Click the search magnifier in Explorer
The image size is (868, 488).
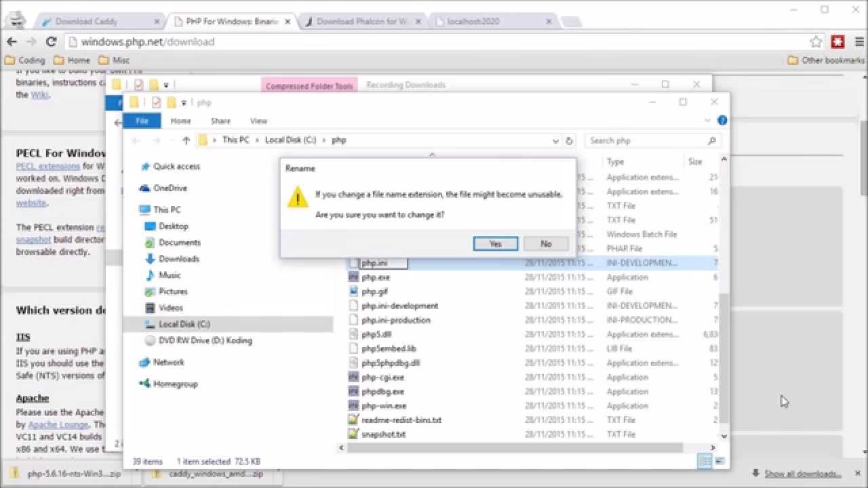tap(711, 141)
